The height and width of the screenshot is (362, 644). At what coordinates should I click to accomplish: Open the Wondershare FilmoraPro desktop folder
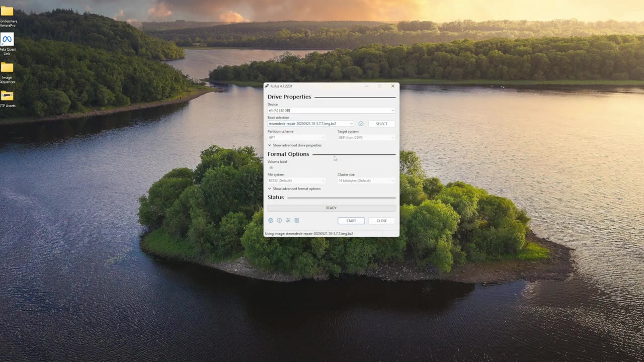7,16
